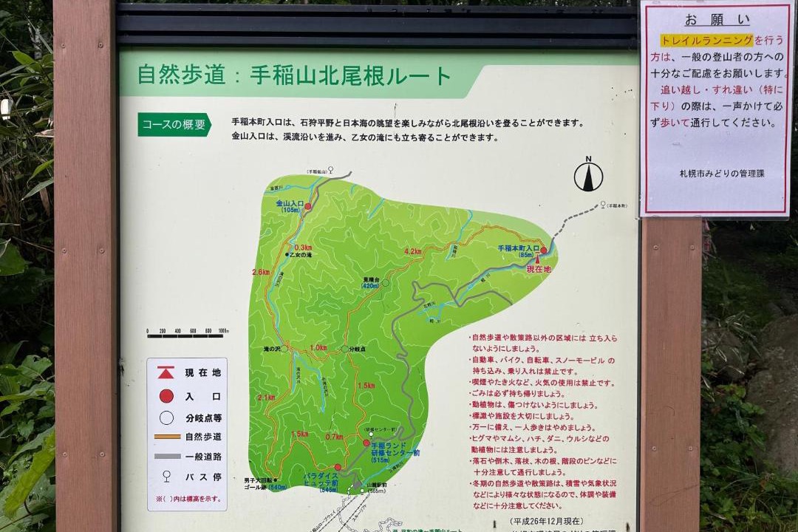Click the north compass arrow icon

(588, 176)
